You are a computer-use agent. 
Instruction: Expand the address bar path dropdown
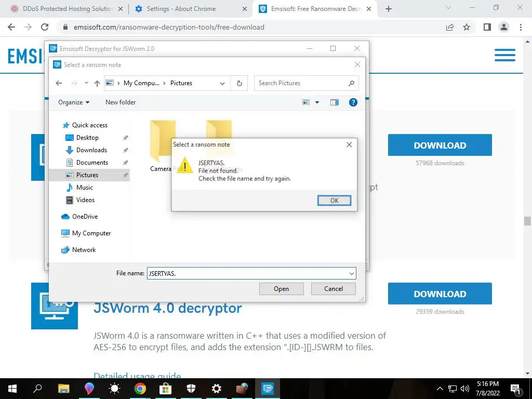tap(222, 84)
